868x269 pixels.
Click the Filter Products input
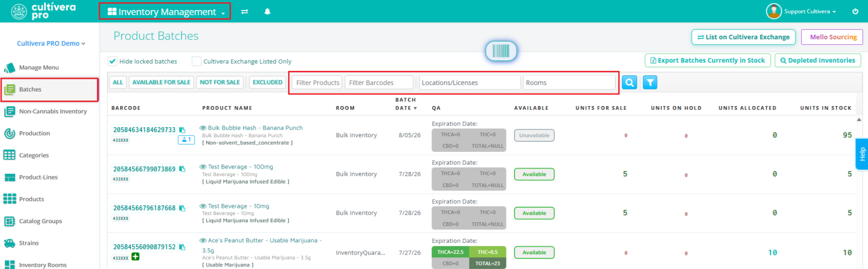click(x=317, y=82)
